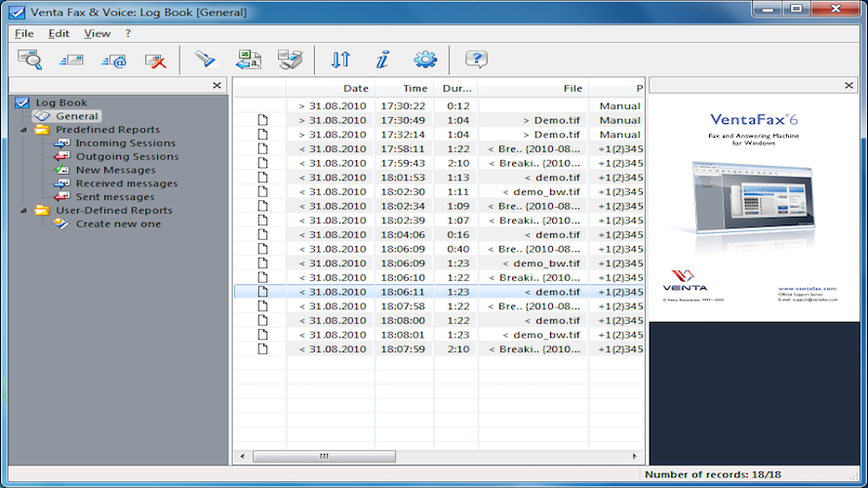Click the horizontal scrollbar right arrow
Viewport: 868px width, 488px height.
[636, 456]
